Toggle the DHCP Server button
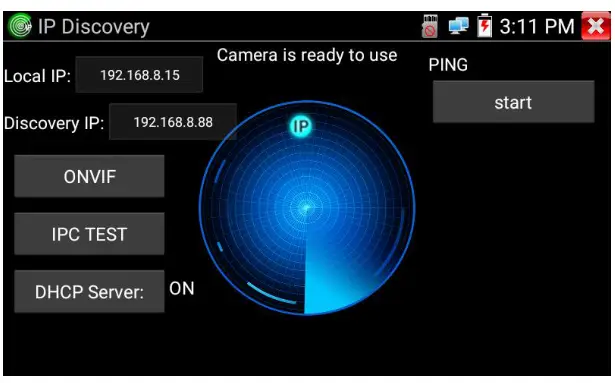The image size is (615, 383). [89, 292]
